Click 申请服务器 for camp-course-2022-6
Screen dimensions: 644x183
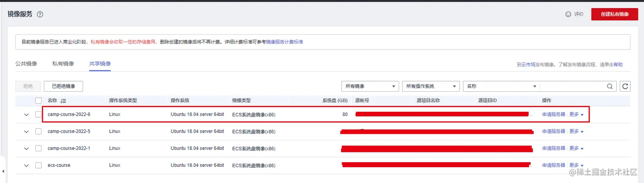(554, 114)
